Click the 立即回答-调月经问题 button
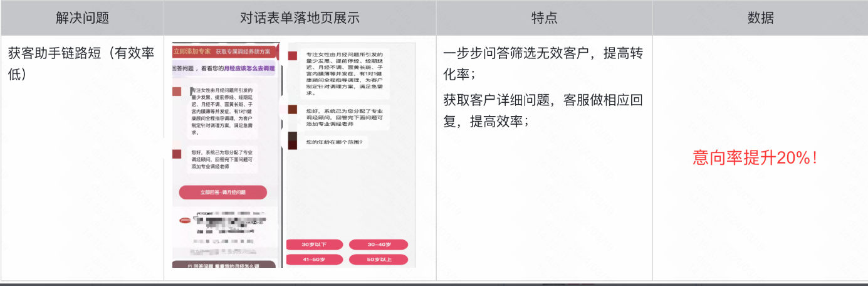This screenshot has height=286, width=868. coord(222,193)
